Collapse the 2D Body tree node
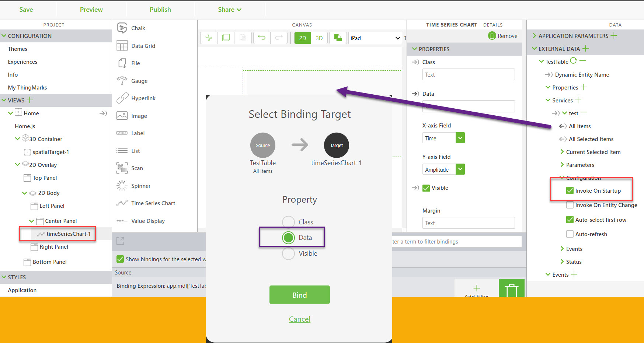 coord(24,193)
